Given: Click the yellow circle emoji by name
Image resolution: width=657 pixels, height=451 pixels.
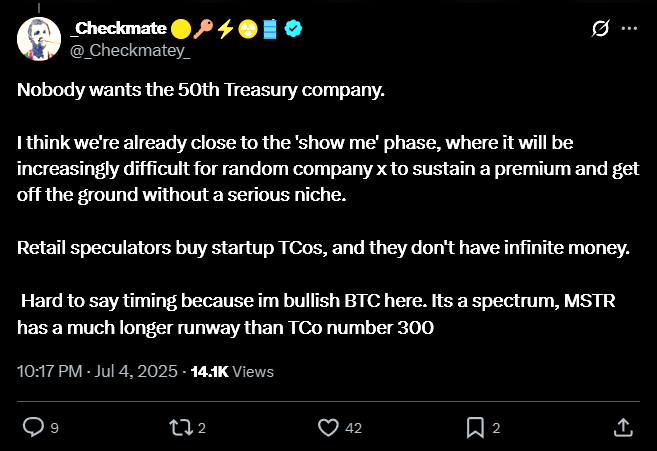Looking at the screenshot, I should click(181, 29).
